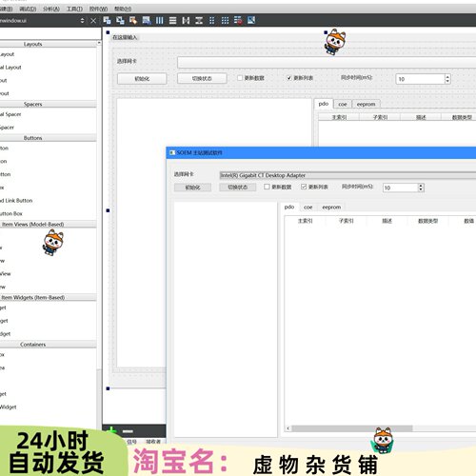Select Dialog Button Box widget item
Image resolution: width=476 pixels, height=476 pixels.
point(11,213)
